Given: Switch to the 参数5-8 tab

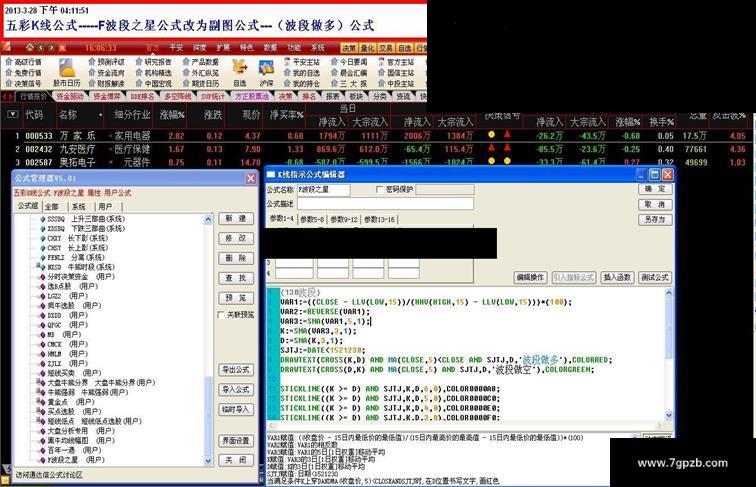Looking at the screenshot, I should point(312,219).
